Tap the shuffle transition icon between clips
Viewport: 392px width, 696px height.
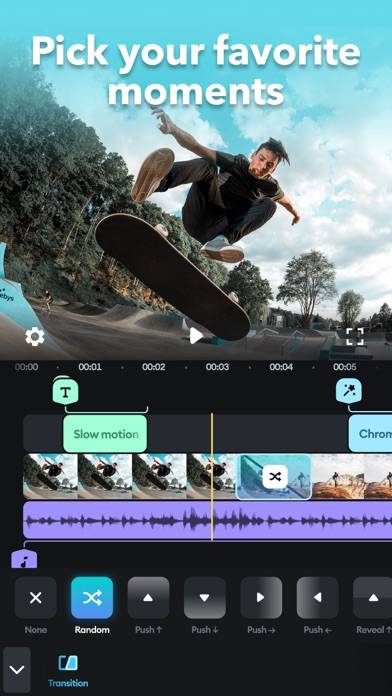pos(275,477)
